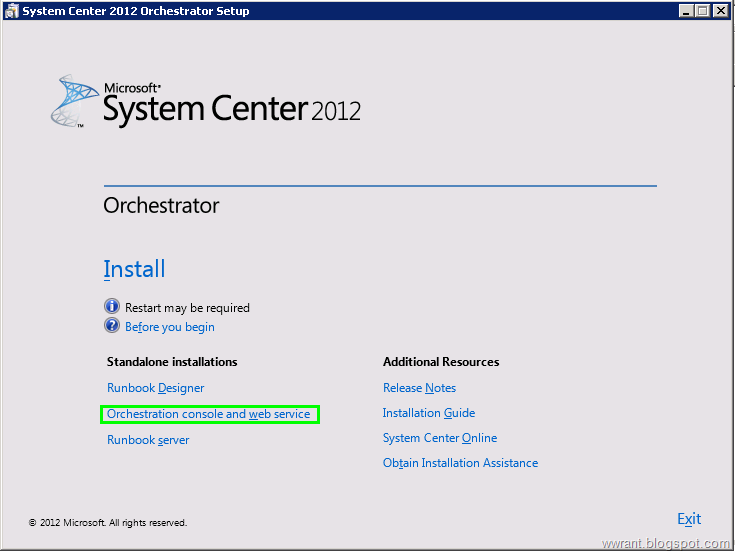Viewport: 735px width, 552px height.
Task: Maximize the Orchestrator Setup window
Action: click(703, 10)
